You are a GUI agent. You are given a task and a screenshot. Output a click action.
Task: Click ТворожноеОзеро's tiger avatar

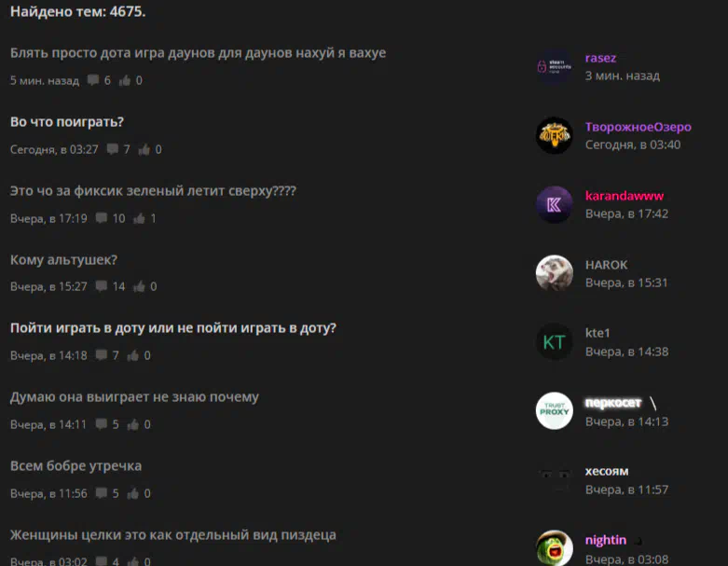(554, 135)
